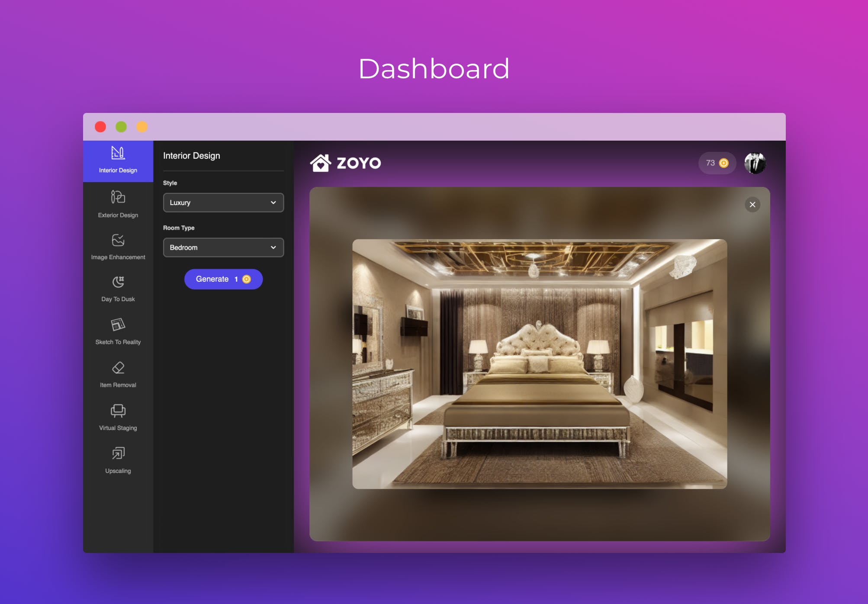Select the Day To Dusk icon
This screenshot has width=868, height=604.
point(118,282)
